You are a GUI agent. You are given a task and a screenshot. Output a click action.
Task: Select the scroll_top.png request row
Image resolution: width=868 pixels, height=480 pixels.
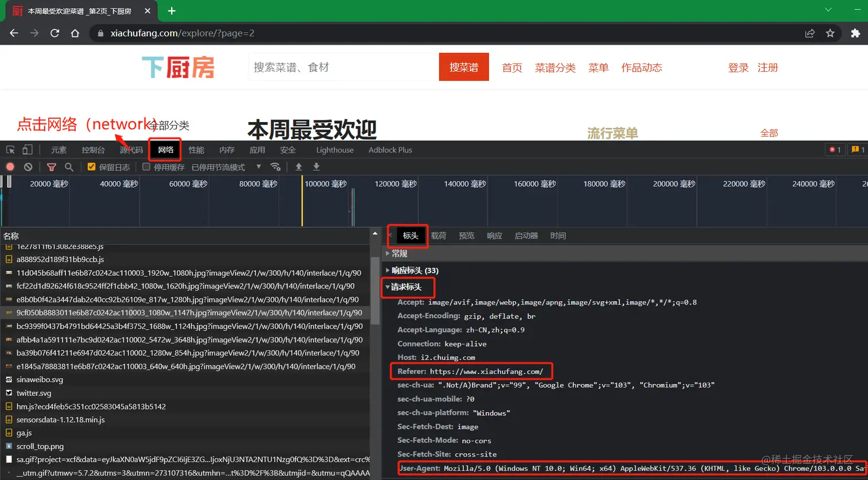point(185,446)
